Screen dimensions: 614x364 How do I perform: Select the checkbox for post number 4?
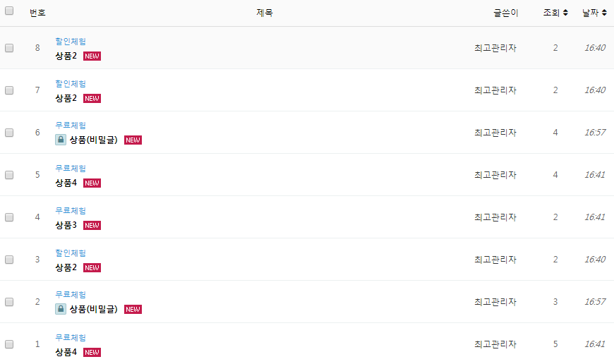pos(9,217)
